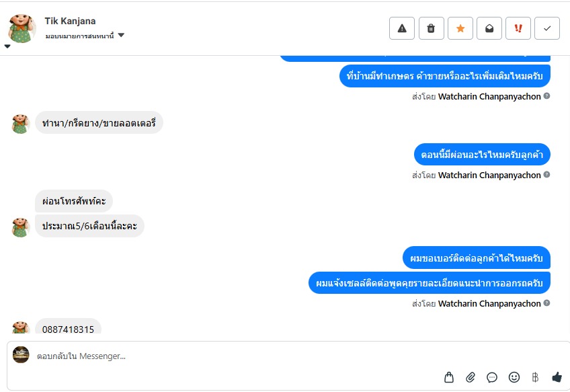Image resolution: width=570 pixels, height=392 pixels.
Task: Select the phone number 0887418315 message
Action: point(68,329)
